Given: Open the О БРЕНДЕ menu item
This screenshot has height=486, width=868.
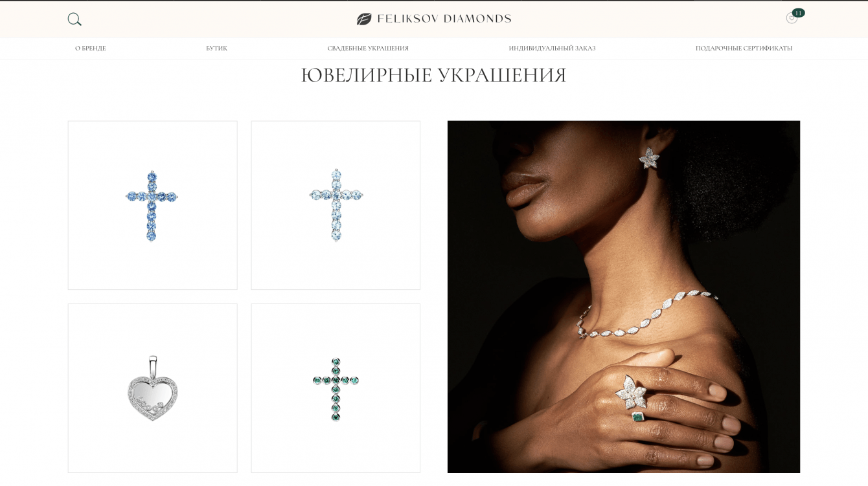Looking at the screenshot, I should click(91, 49).
